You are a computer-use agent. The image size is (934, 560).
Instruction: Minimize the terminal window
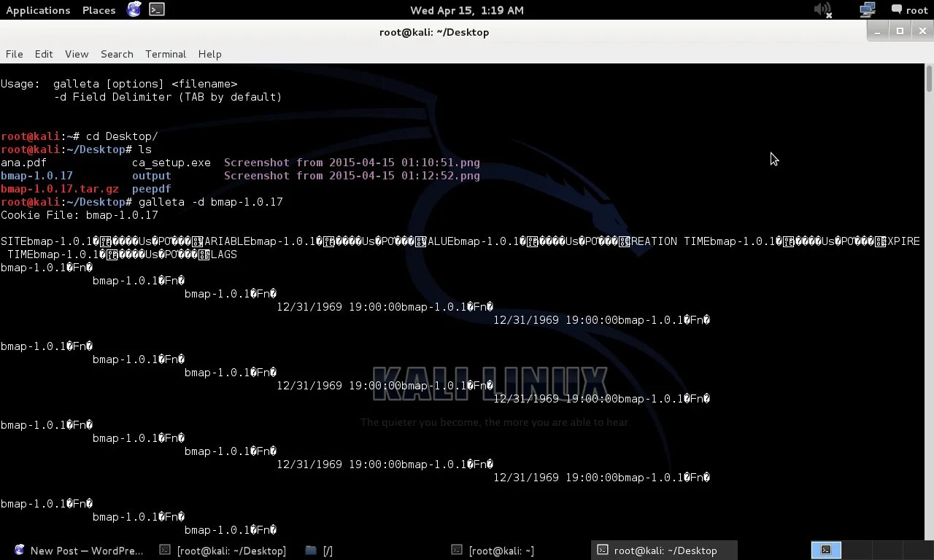coord(878,31)
